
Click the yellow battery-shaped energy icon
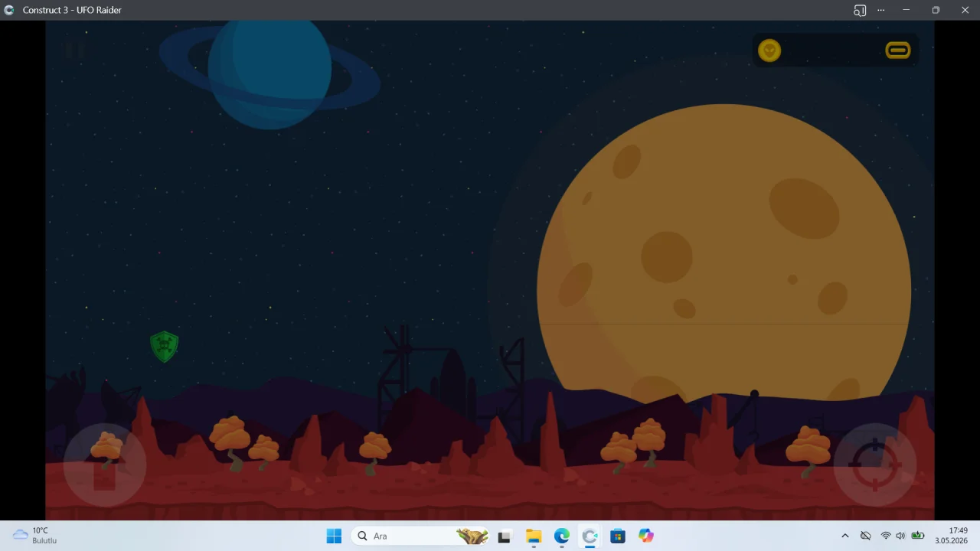897,51
